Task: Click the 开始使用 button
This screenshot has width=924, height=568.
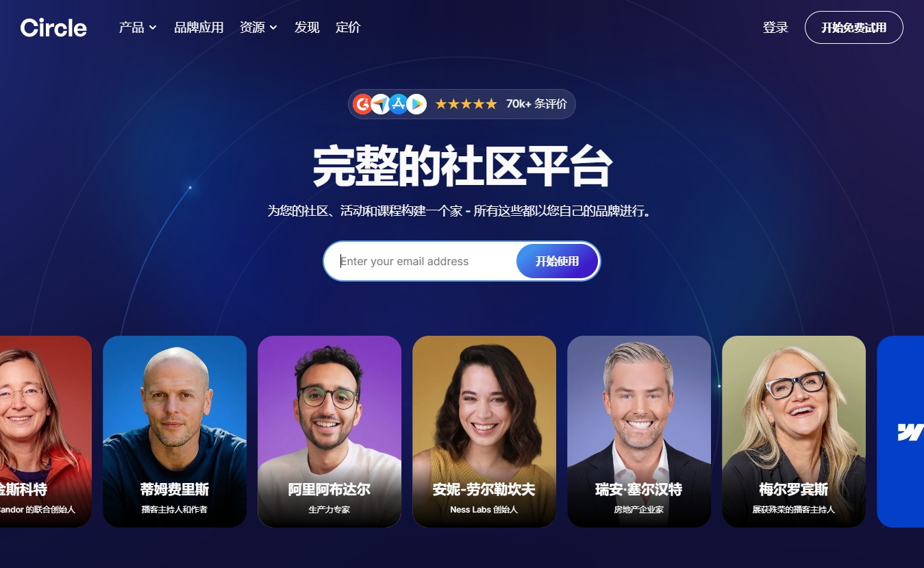Action: (x=558, y=261)
